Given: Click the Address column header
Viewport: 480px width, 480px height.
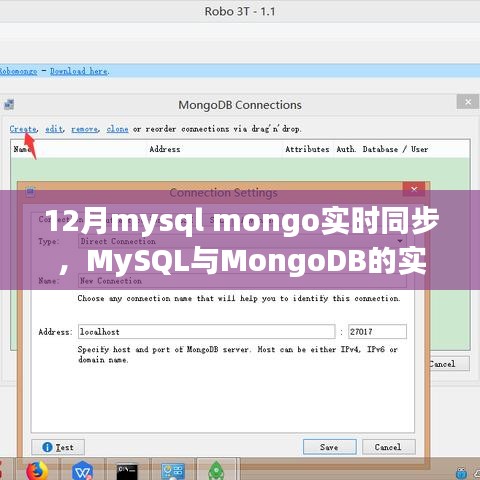Looking at the screenshot, I should pos(165,149).
